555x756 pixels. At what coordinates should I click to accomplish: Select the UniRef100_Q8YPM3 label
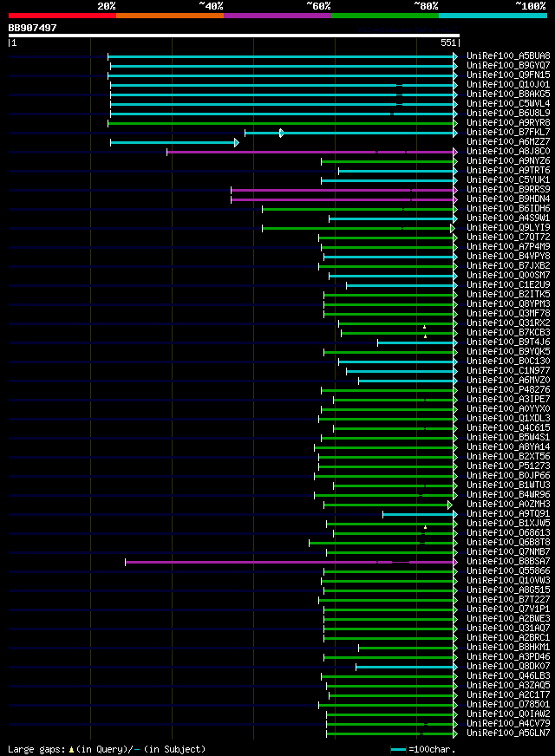[x=508, y=304]
